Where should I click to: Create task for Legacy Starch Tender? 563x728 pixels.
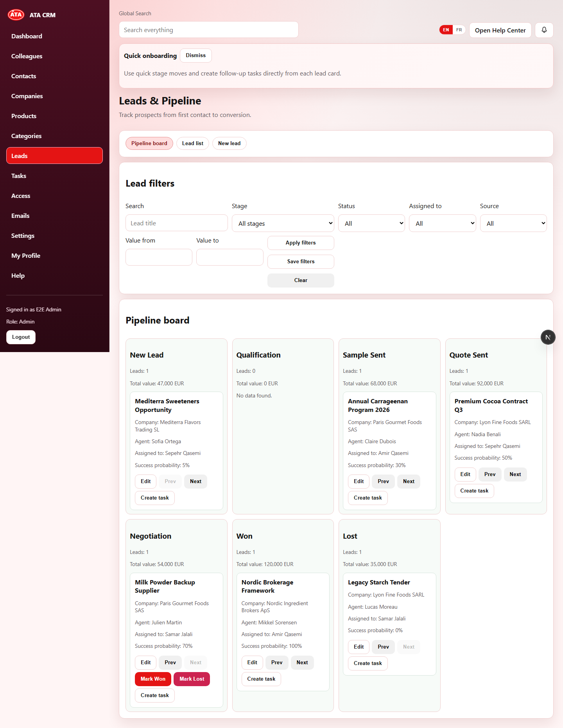pos(368,663)
